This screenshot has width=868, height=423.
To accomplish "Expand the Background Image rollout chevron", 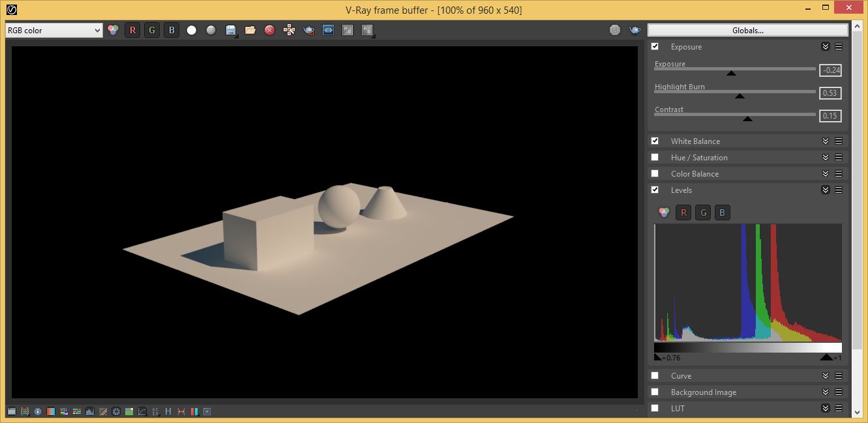I will click(826, 392).
